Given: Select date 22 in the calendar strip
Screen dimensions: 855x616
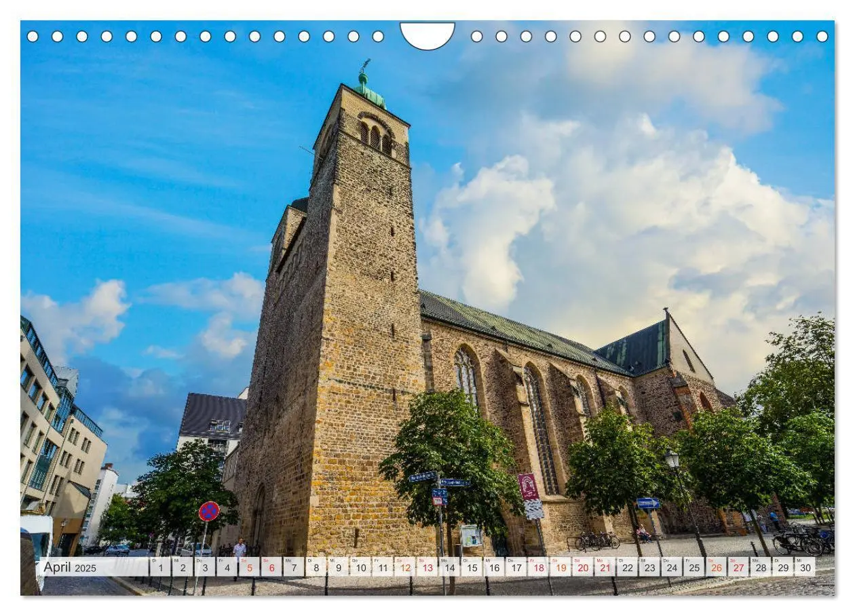Looking at the screenshot, I should coord(627,567).
